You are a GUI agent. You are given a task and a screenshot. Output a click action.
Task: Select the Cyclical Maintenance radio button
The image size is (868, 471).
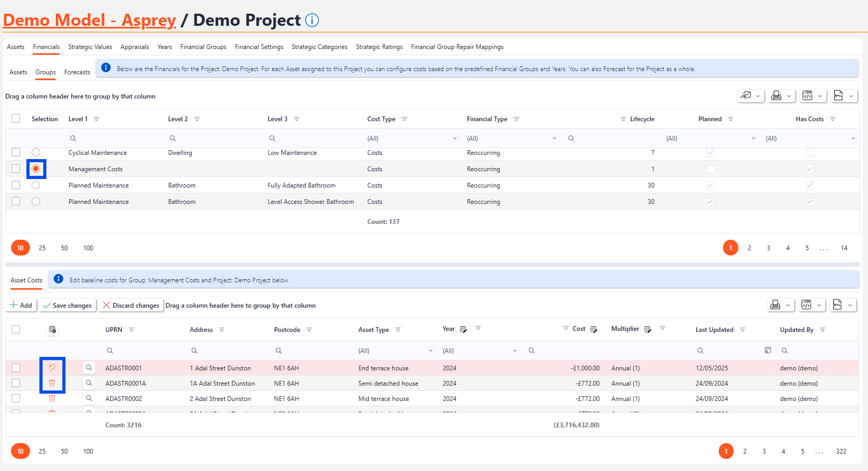(36, 152)
